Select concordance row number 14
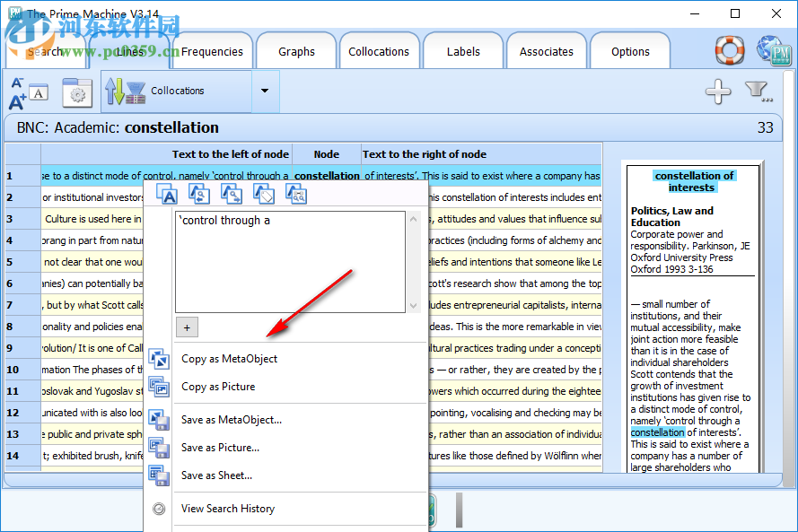 [23, 456]
